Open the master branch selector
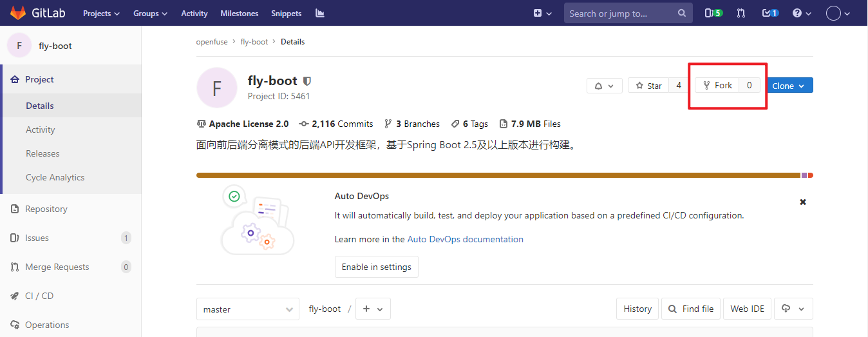The image size is (868, 337). coord(247,309)
